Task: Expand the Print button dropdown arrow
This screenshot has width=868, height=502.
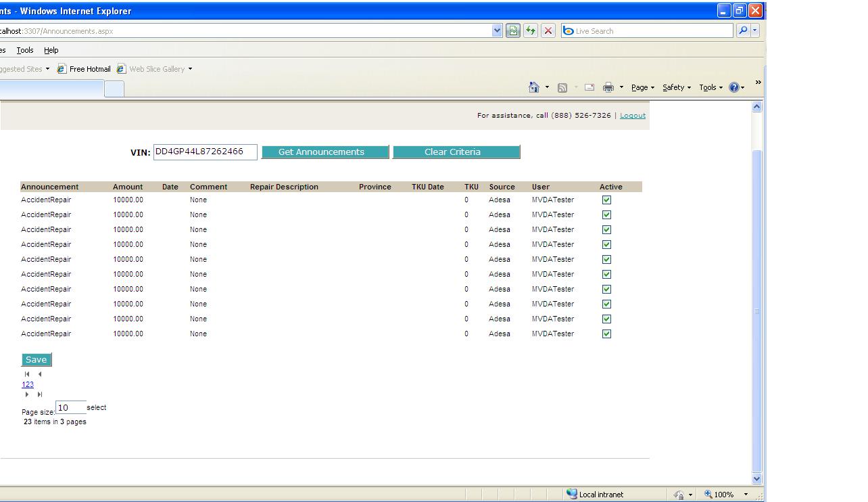Action: pos(621,87)
